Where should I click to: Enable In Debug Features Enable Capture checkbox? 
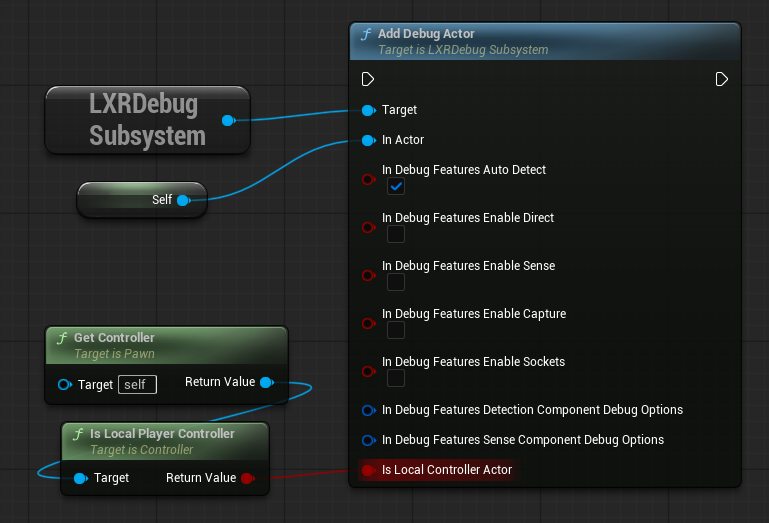click(x=396, y=331)
